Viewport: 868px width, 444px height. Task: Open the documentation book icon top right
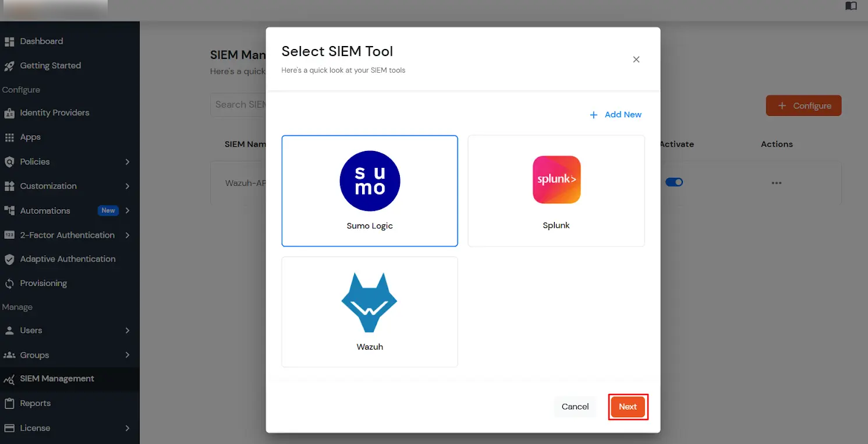click(851, 6)
